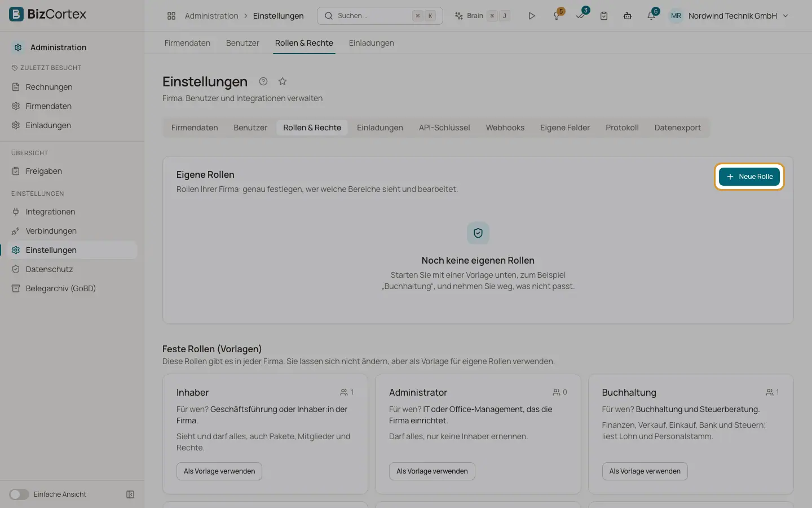Screen dimensions: 812x508
Task: Select the Datenexport tab
Action: click(678, 128)
